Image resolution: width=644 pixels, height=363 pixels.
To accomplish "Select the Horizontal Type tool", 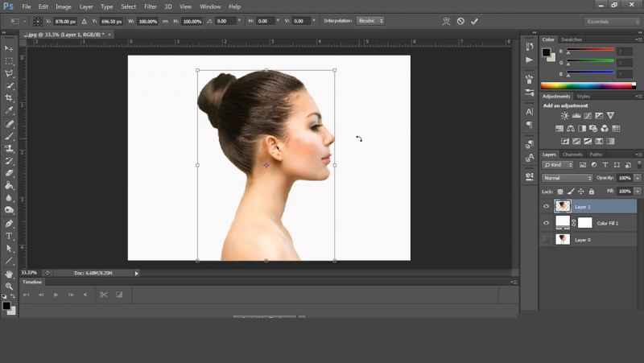I will pos(9,236).
